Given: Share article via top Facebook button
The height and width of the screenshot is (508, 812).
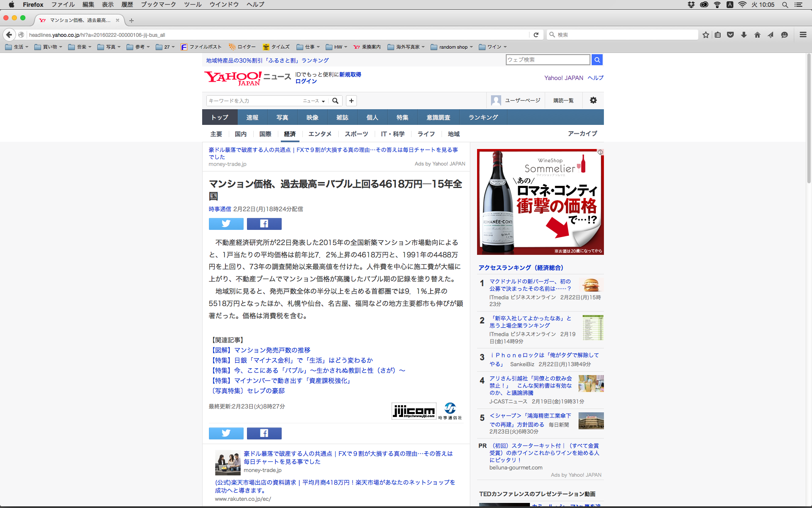Looking at the screenshot, I should [x=264, y=224].
